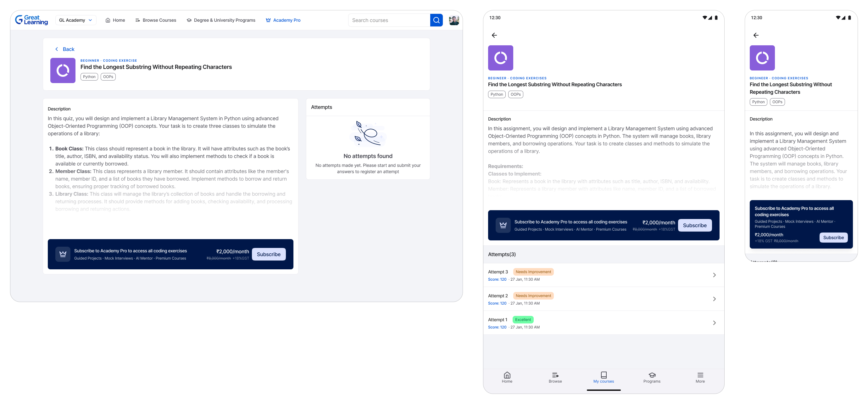
Task: Tap back arrow in the middle phone mockup
Action: point(494,35)
